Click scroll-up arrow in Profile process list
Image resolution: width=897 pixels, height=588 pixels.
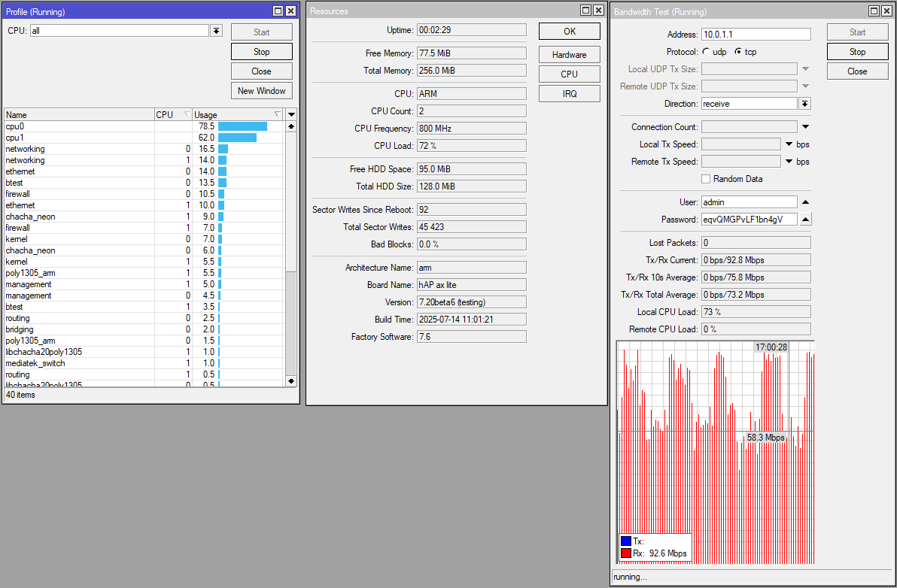pyautogui.click(x=292, y=126)
